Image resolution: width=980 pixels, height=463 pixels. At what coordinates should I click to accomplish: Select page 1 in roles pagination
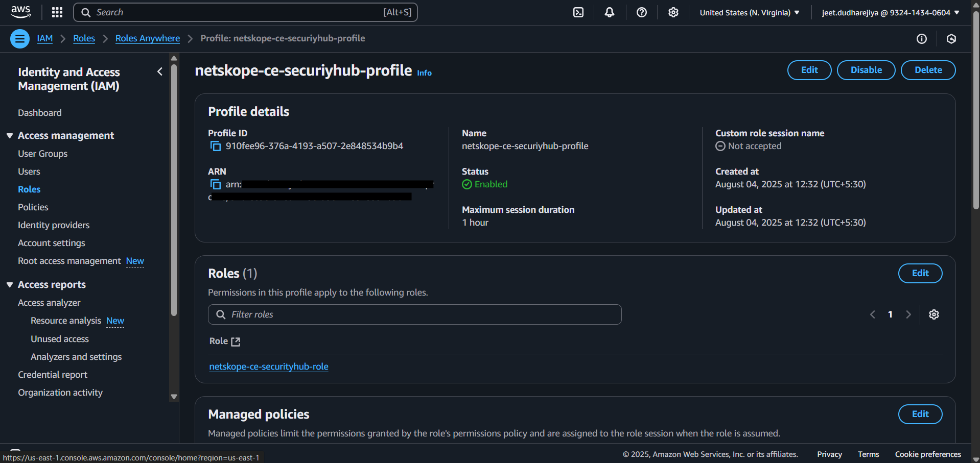pyautogui.click(x=890, y=314)
